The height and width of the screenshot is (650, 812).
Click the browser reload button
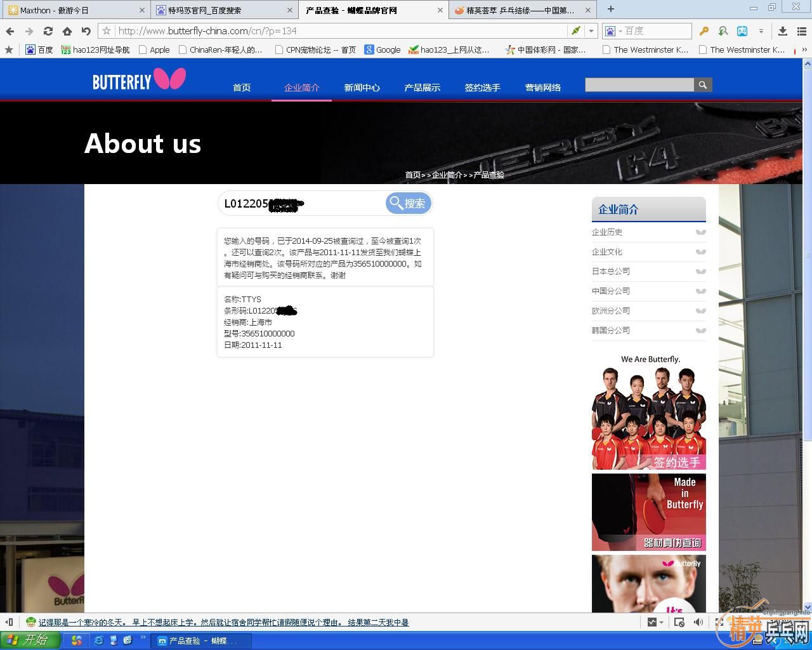48,31
